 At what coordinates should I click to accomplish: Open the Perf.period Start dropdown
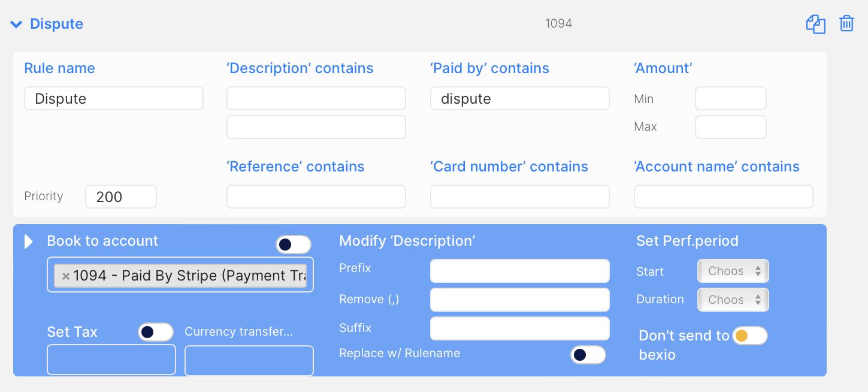click(x=733, y=271)
